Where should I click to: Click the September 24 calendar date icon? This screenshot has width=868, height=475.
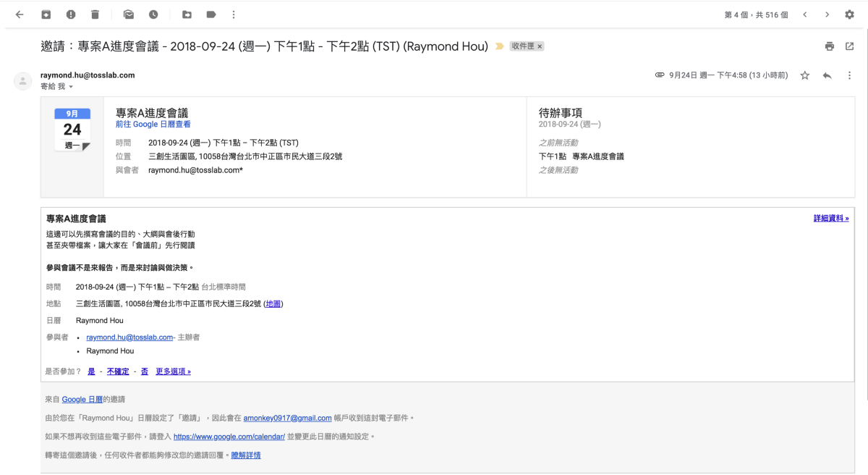(72, 130)
